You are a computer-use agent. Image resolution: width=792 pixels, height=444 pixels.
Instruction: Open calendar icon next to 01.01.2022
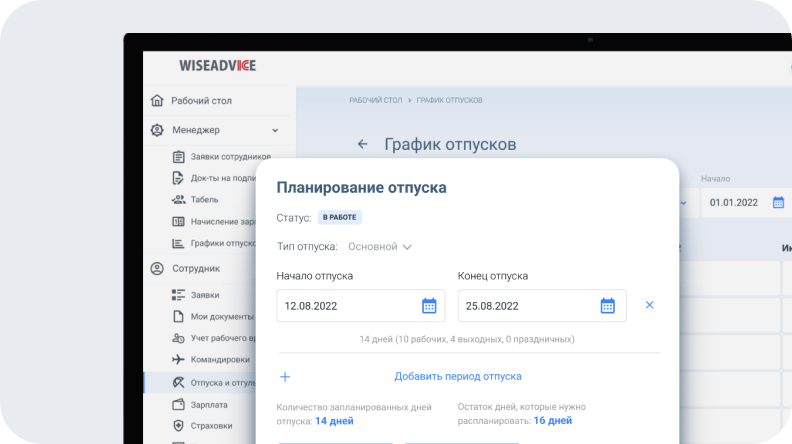tap(778, 203)
